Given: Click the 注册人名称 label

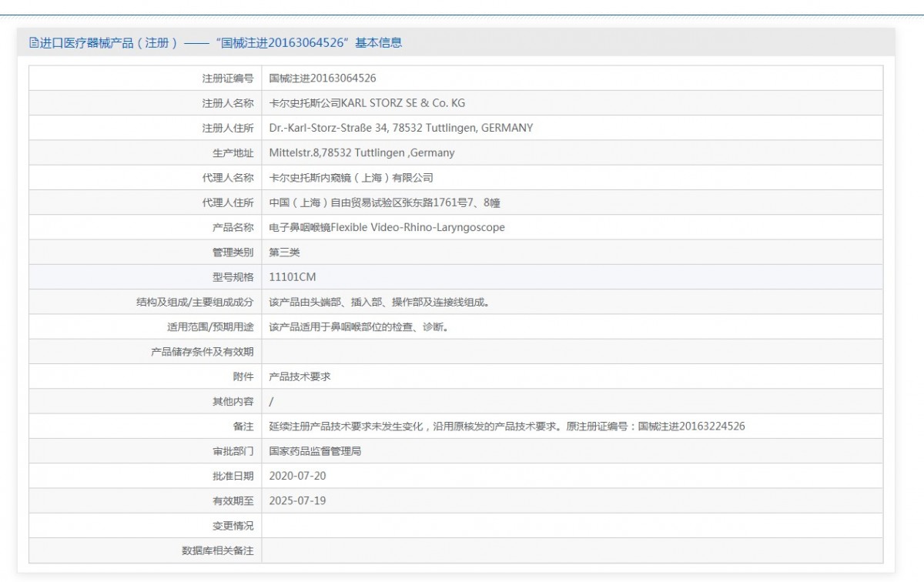Looking at the screenshot, I should tap(227, 103).
